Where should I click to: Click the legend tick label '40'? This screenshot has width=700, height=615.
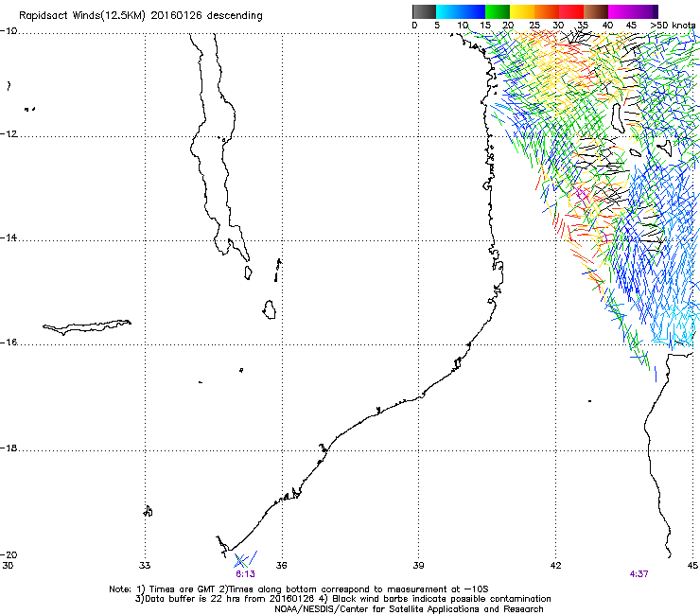click(x=607, y=25)
